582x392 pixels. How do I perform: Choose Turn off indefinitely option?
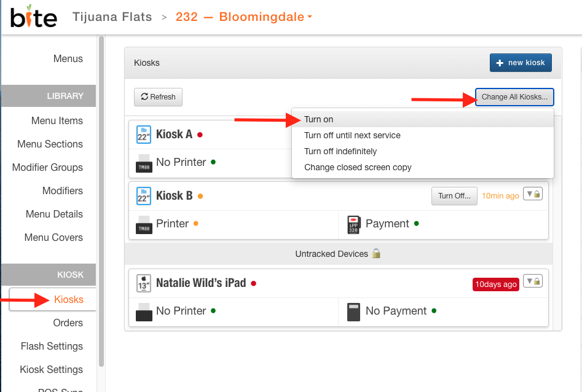340,151
